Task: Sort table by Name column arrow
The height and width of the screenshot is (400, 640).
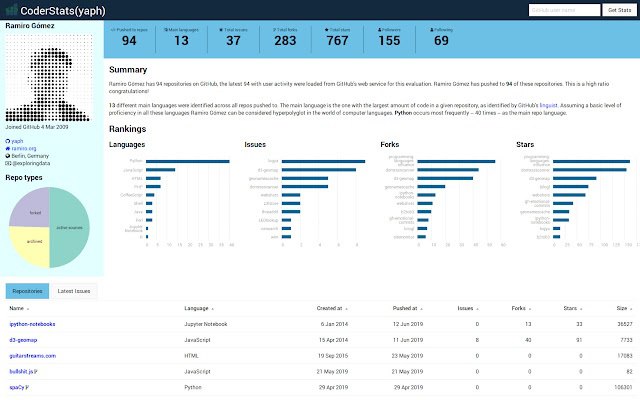Action: tap(28, 309)
